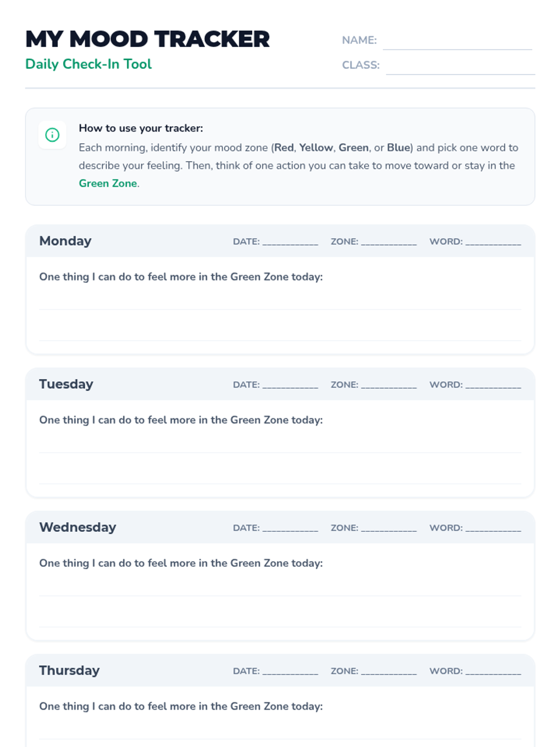Click the NAME input line
560x747 pixels.
[457, 42]
